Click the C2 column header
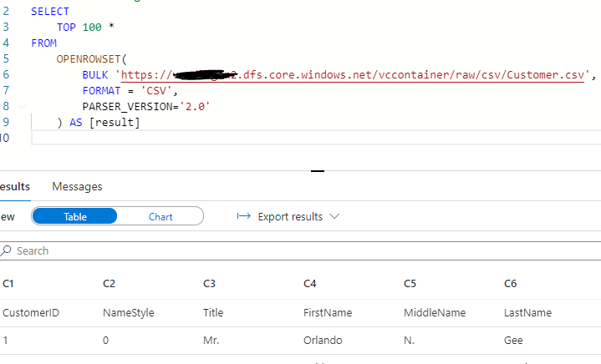The height and width of the screenshot is (364, 601). [x=109, y=284]
